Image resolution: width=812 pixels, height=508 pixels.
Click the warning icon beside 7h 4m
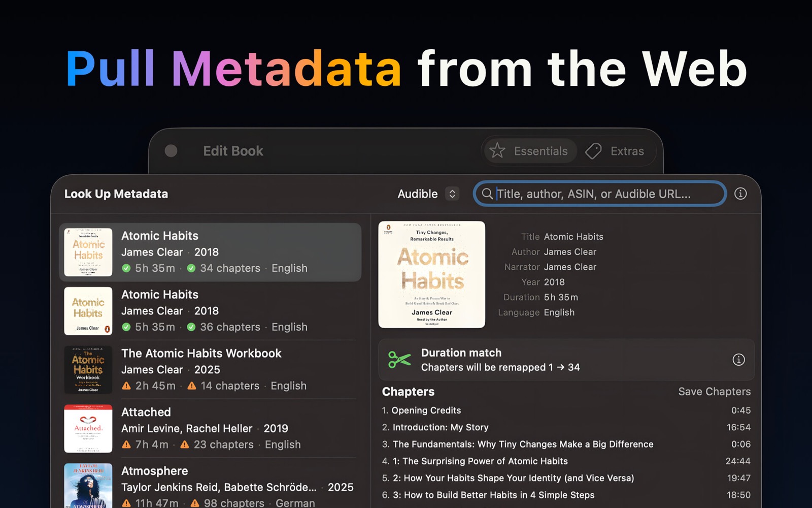coord(126,444)
